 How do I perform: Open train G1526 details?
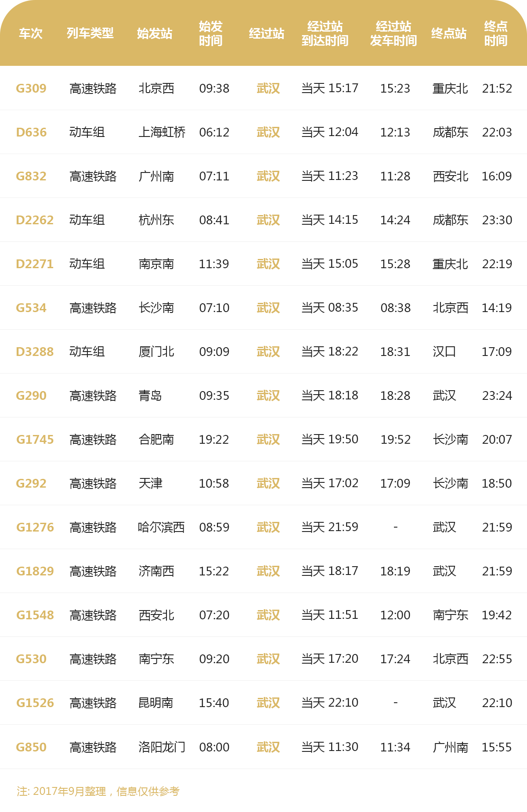point(35,703)
